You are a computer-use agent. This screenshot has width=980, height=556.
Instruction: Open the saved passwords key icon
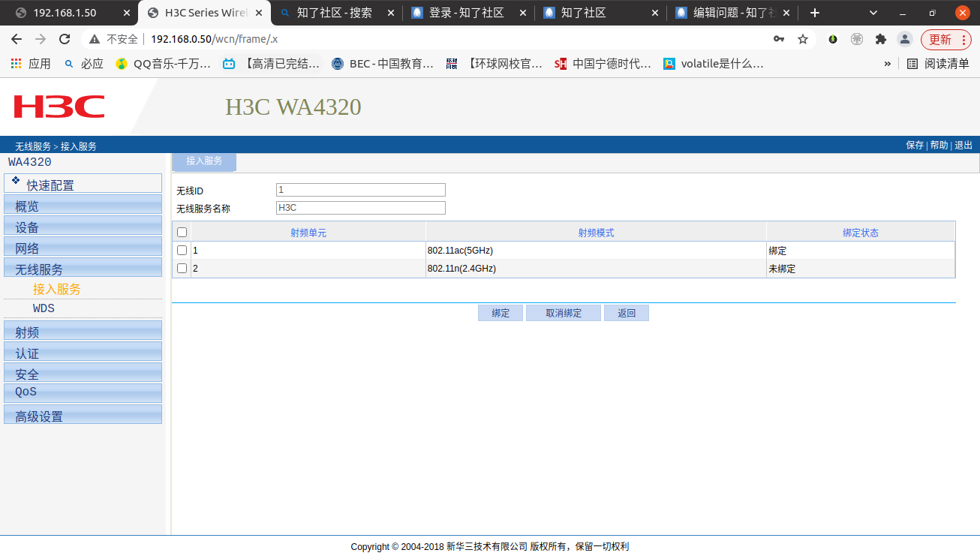pos(779,39)
